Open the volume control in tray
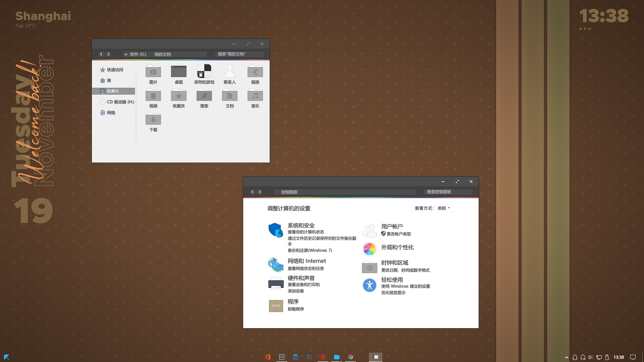The height and width of the screenshot is (362, 644). 591,357
